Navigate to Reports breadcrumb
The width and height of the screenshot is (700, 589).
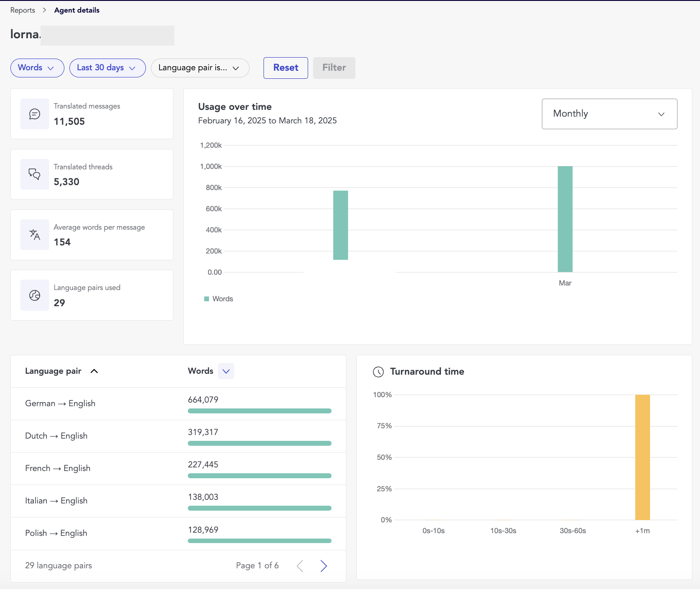click(x=23, y=10)
